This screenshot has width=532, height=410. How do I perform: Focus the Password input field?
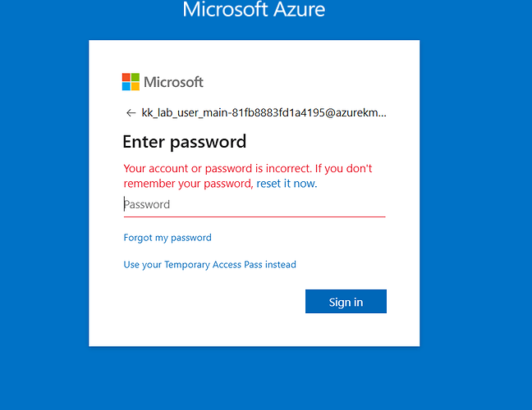[x=255, y=204]
